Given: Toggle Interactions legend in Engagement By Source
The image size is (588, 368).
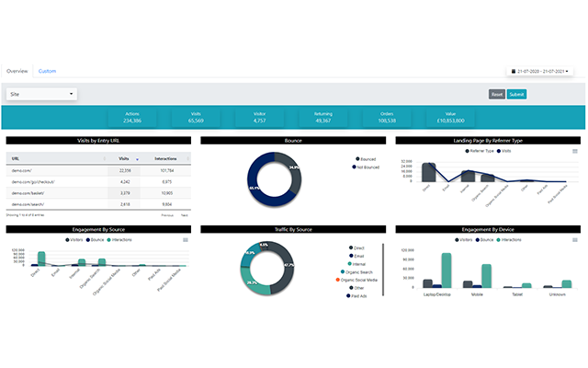Looking at the screenshot, I should [x=119, y=239].
